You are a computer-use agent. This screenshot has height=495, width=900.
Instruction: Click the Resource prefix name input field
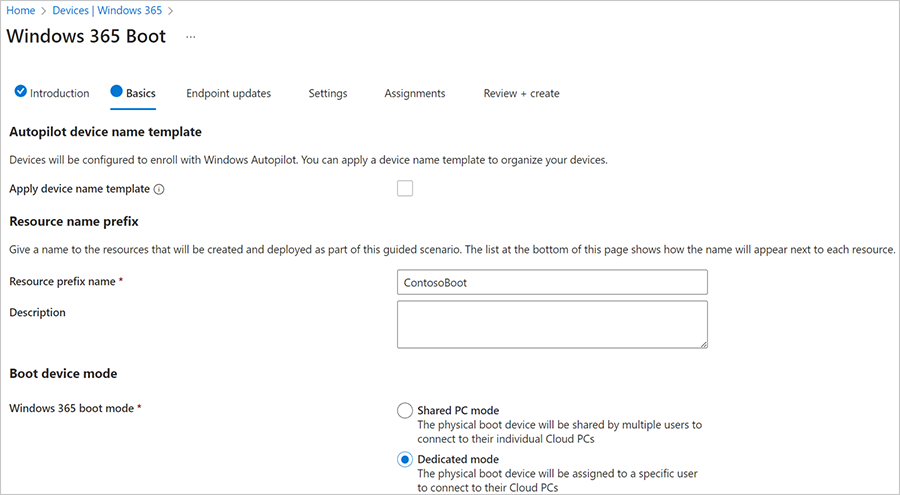(552, 283)
